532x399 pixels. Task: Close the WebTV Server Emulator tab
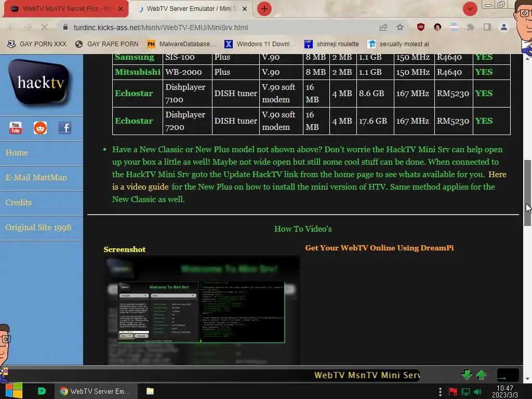[245, 9]
